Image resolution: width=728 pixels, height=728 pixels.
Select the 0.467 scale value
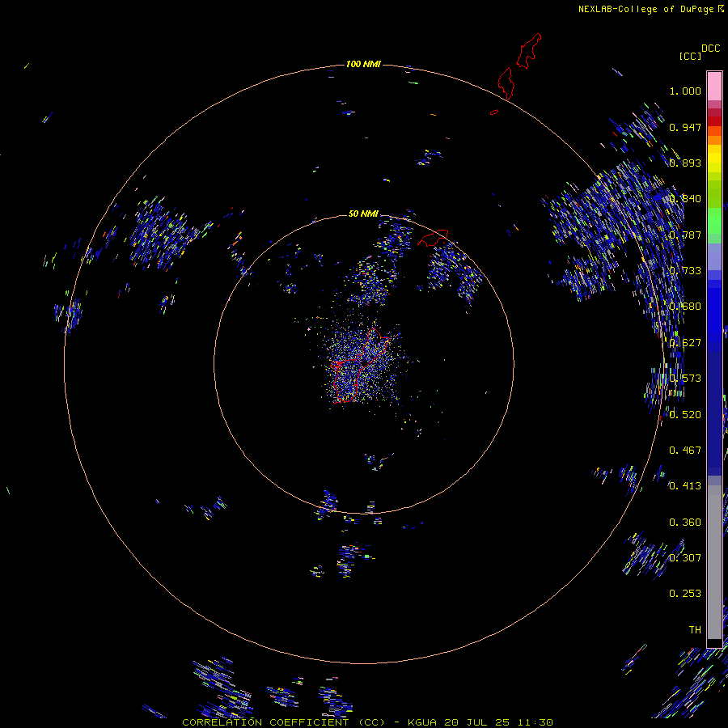coord(685,451)
